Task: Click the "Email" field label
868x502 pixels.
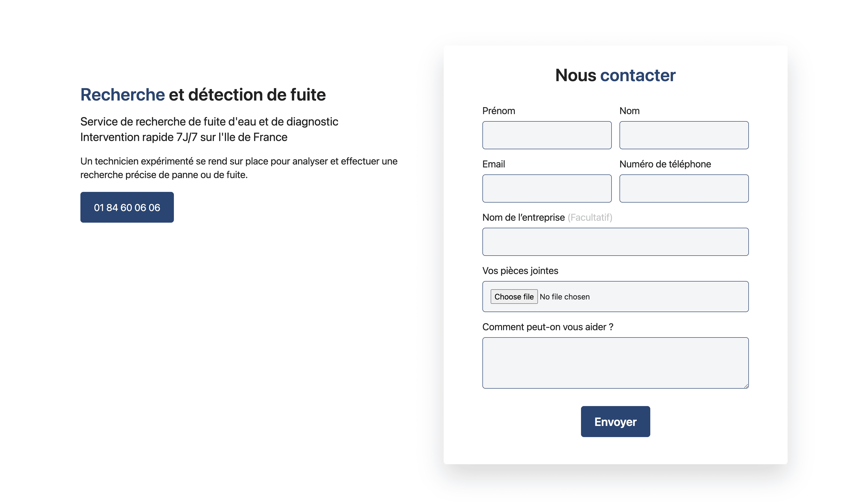Action: 493,164
